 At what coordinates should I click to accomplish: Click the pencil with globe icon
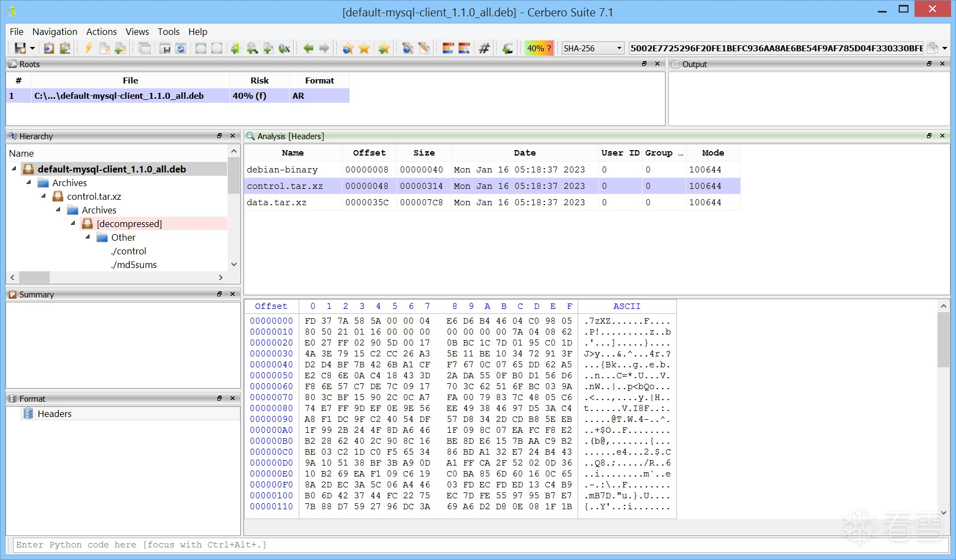[408, 48]
